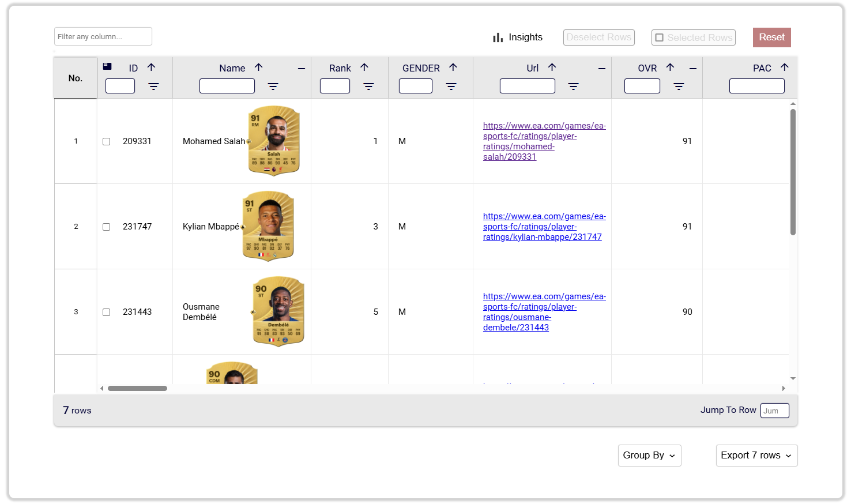This screenshot has height=504, width=851.
Task: Click the scroll down arrow
Action: [x=793, y=379]
